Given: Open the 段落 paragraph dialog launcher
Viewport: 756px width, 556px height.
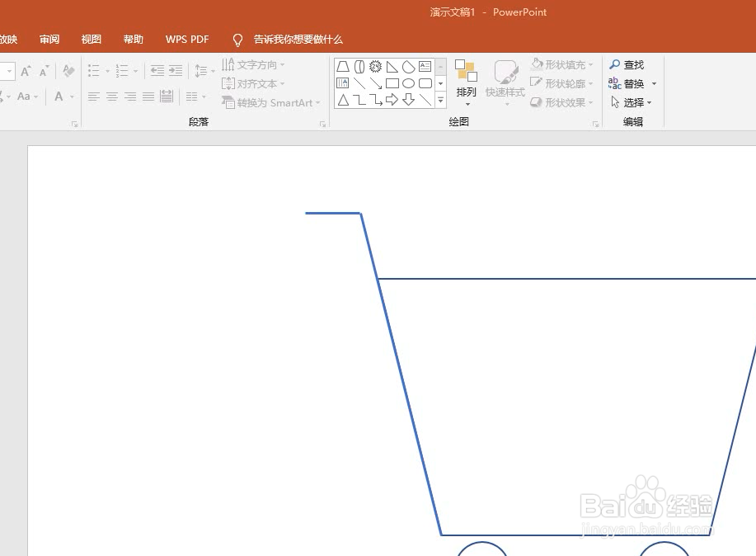Looking at the screenshot, I should tap(322, 124).
